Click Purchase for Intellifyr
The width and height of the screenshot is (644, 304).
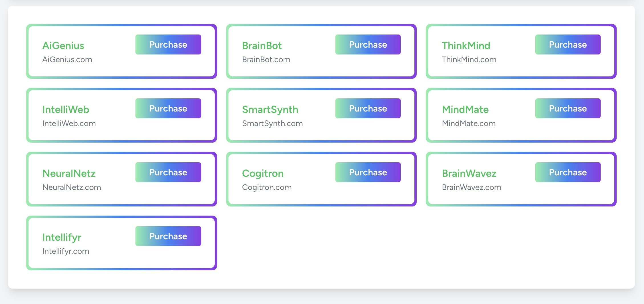(x=168, y=236)
